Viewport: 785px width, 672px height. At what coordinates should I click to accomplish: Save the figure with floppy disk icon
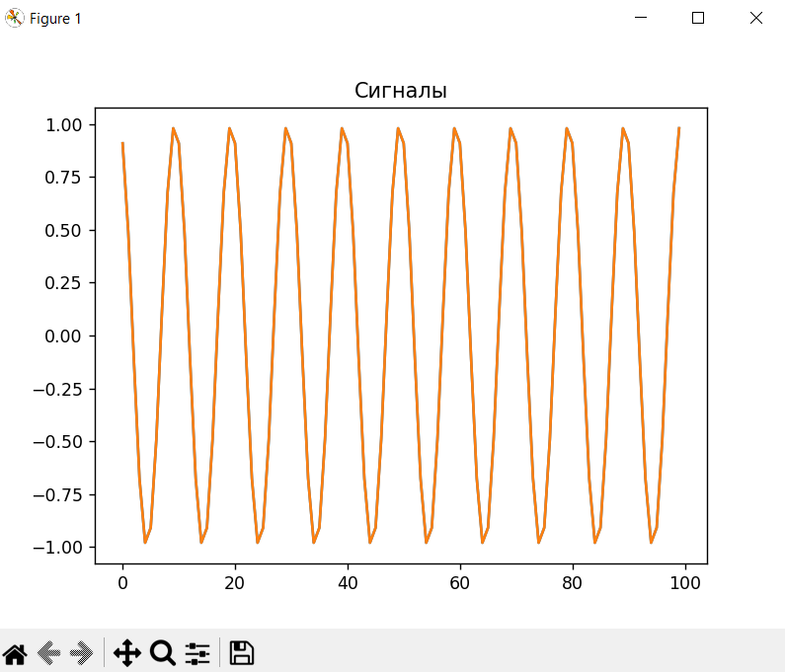(x=242, y=652)
